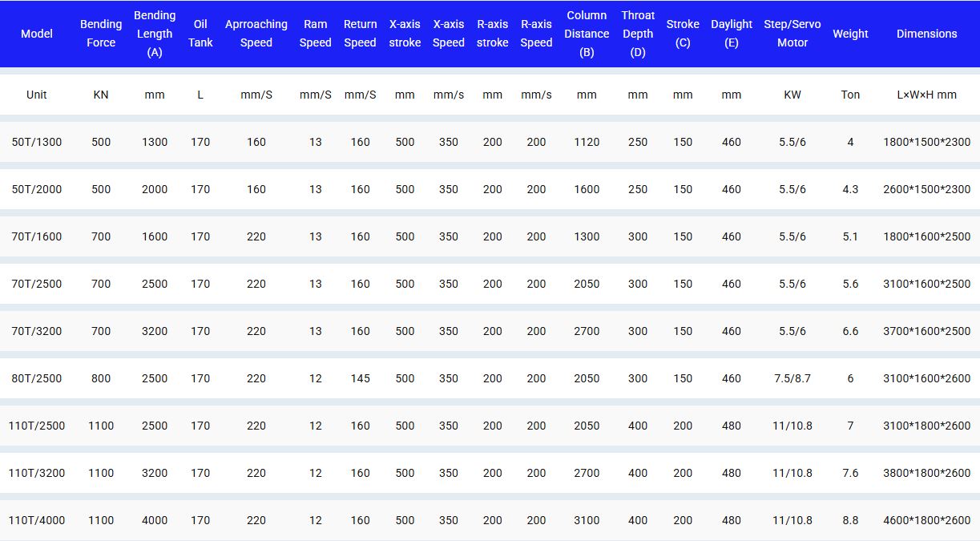Click dimensions 1800*1500*2300
The width and height of the screenshot is (980, 541).
(x=927, y=142)
